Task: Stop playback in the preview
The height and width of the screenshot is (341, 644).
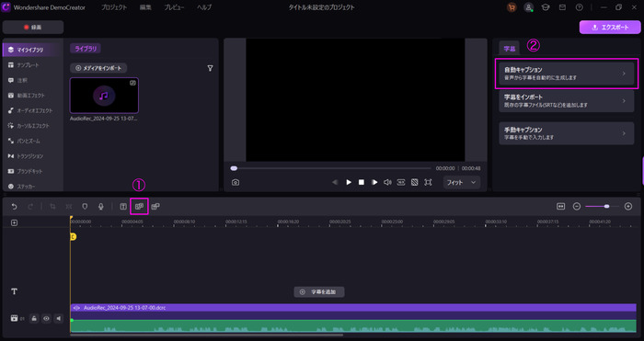Action: tap(362, 182)
